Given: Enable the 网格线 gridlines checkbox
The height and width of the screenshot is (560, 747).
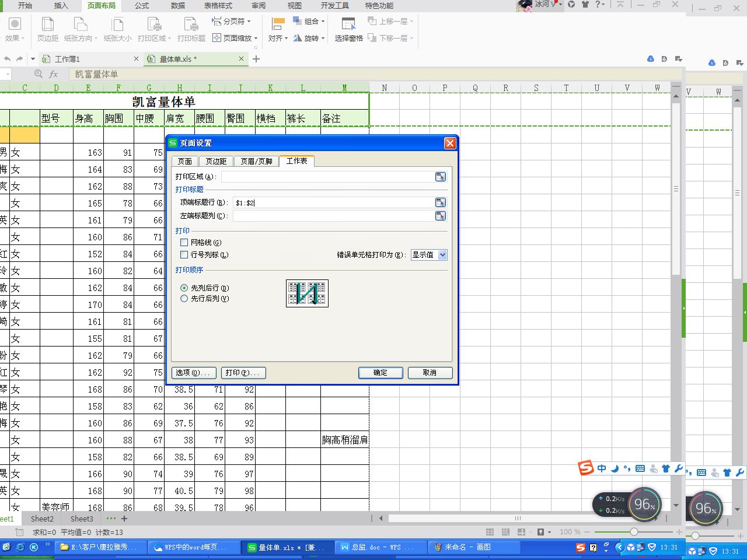Looking at the screenshot, I should [x=184, y=242].
